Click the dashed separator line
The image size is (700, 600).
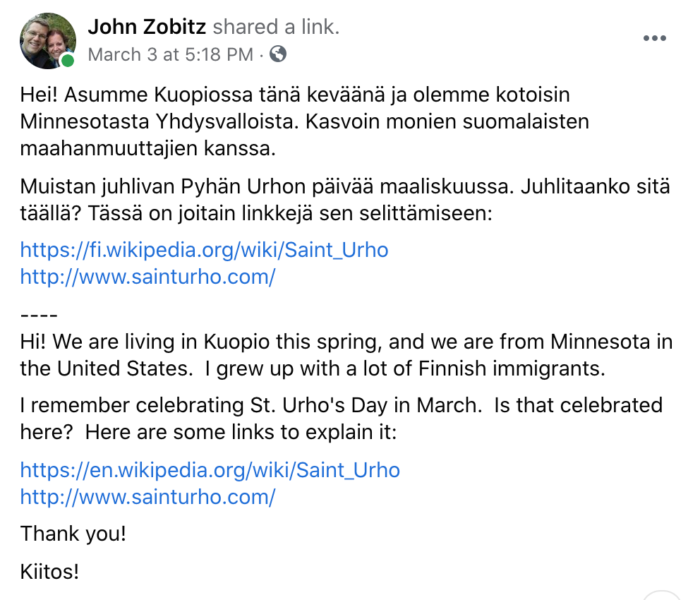(x=39, y=316)
